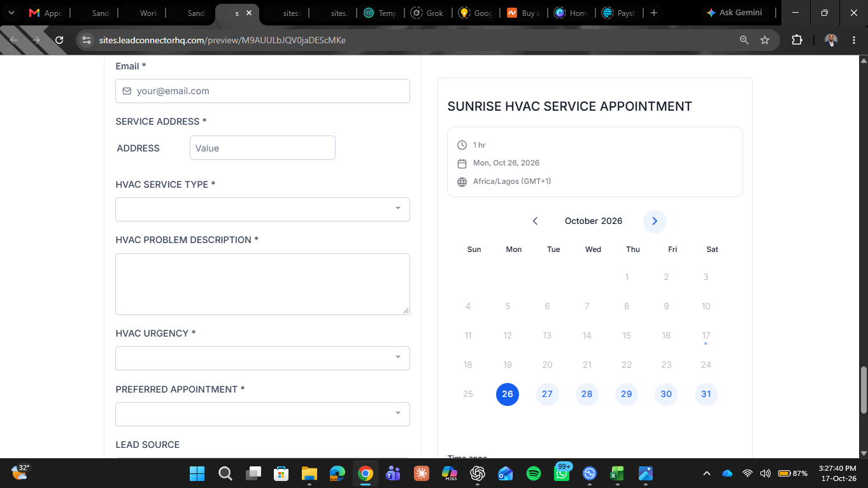
Task: Reload the page with refresh icon
Action: 59,40
